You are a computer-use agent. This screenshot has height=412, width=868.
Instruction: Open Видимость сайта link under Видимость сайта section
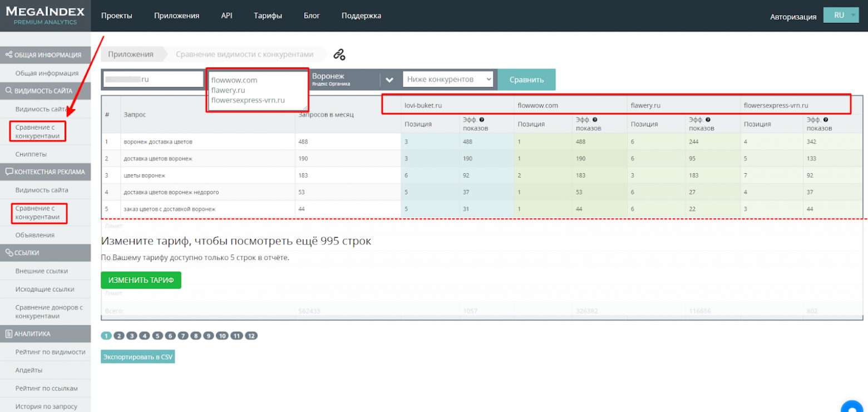[42, 109]
